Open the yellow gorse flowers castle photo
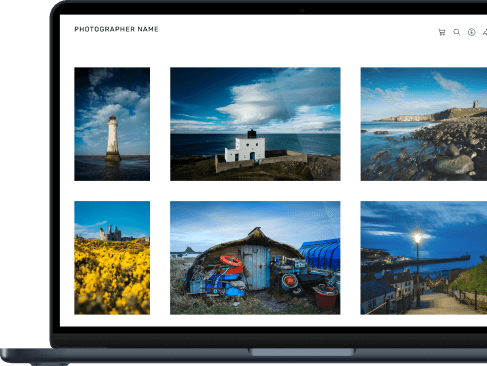 112,258
